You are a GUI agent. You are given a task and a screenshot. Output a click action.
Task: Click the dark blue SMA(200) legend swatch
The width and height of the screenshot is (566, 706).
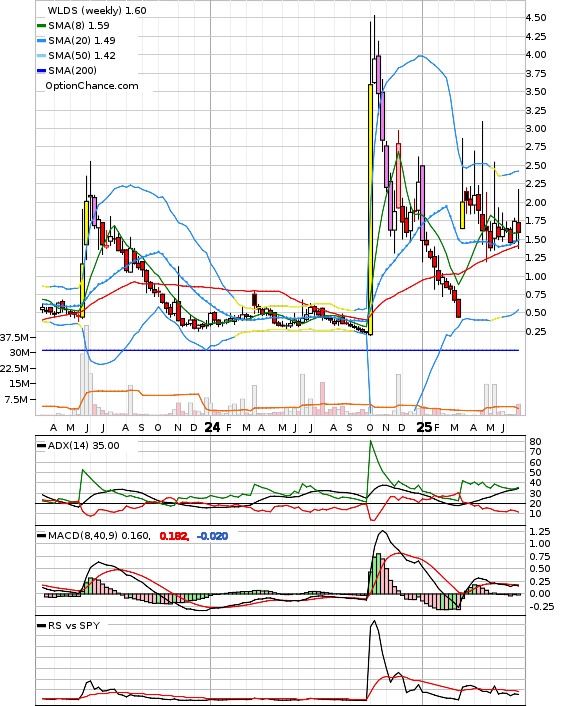[x=41, y=71]
